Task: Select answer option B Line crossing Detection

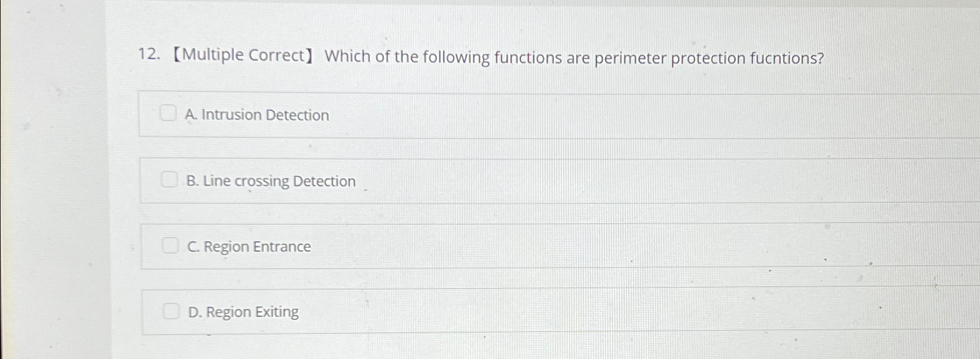Action: pyautogui.click(x=271, y=181)
